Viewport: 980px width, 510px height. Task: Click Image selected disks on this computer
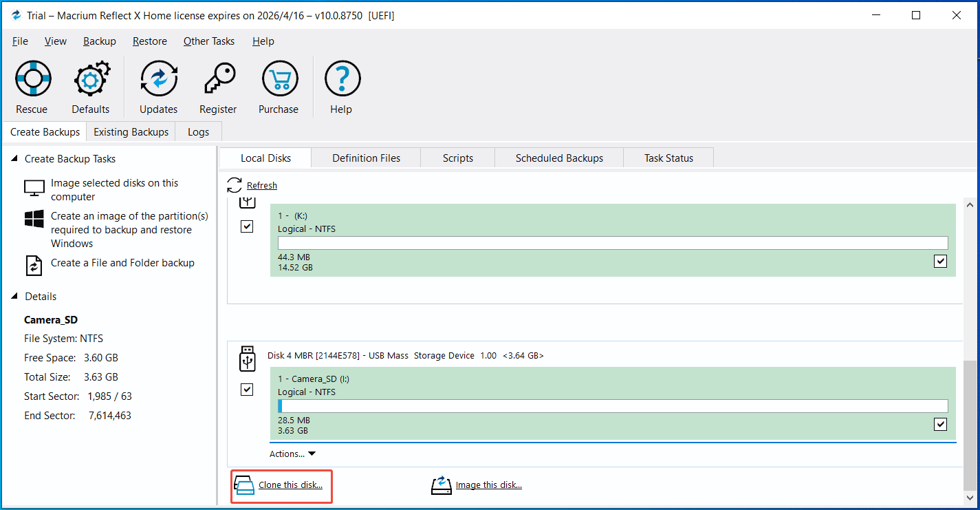click(115, 190)
